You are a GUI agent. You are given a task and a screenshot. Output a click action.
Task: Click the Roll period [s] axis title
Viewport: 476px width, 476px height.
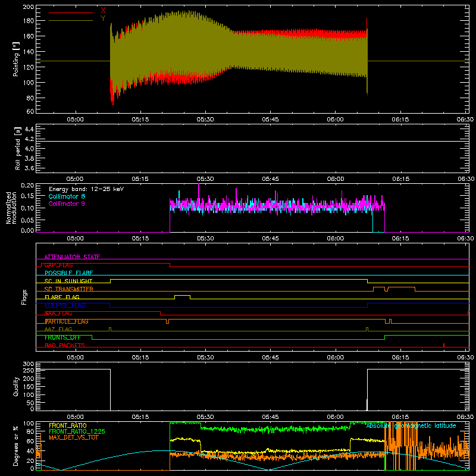click(18, 149)
